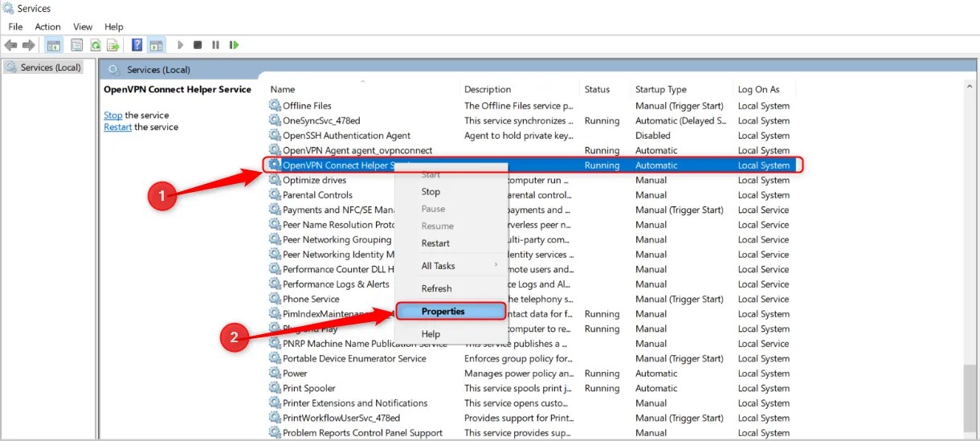Click the Restart Service toolbar icon

tap(235, 45)
